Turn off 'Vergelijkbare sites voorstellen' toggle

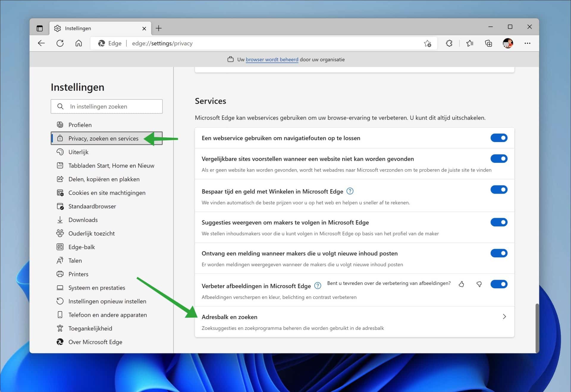(x=499, y=158)
